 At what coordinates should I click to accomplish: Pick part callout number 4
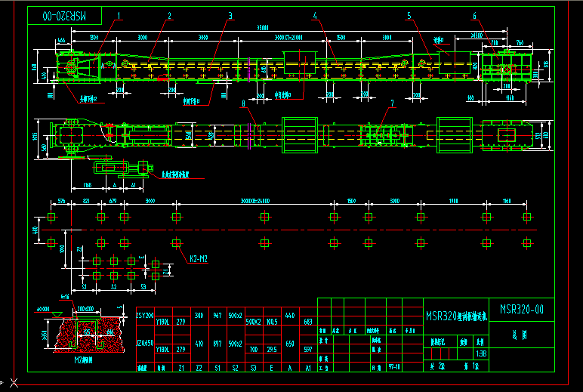(x=314, y=15)
